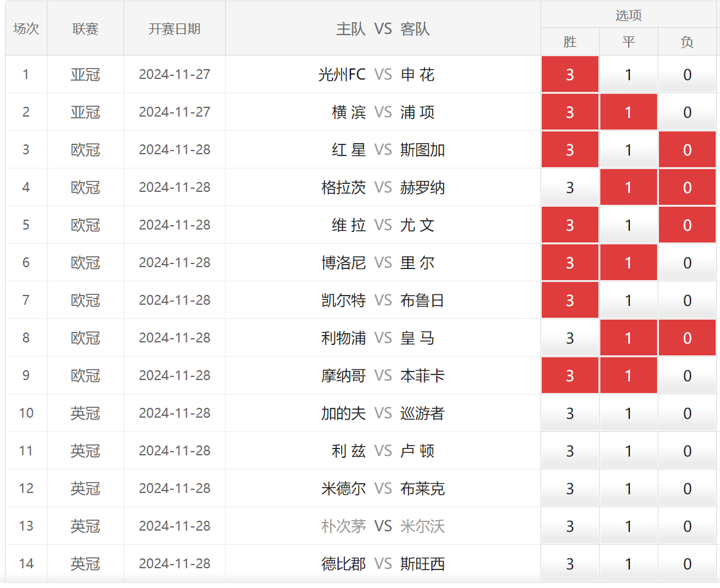Toggle win option 3 for 维拉 vs 尤文
This screenshot has width=720, height=588.
point(570,225)
